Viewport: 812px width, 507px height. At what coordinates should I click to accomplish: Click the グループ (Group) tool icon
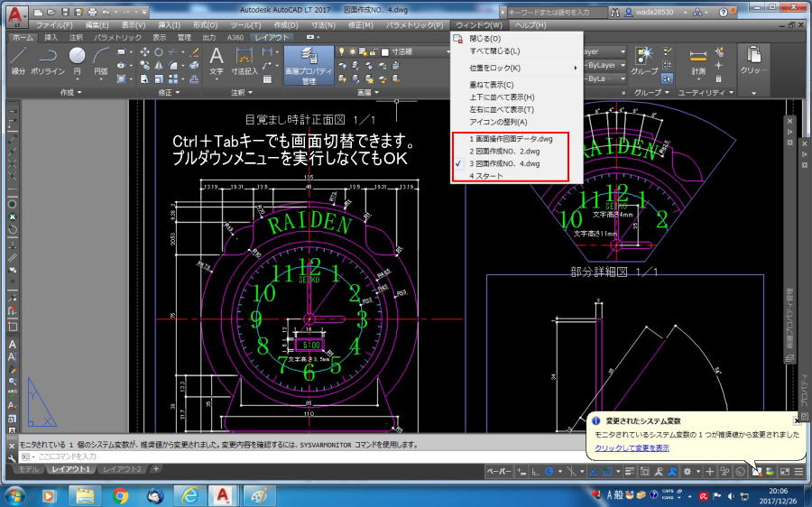644,61
